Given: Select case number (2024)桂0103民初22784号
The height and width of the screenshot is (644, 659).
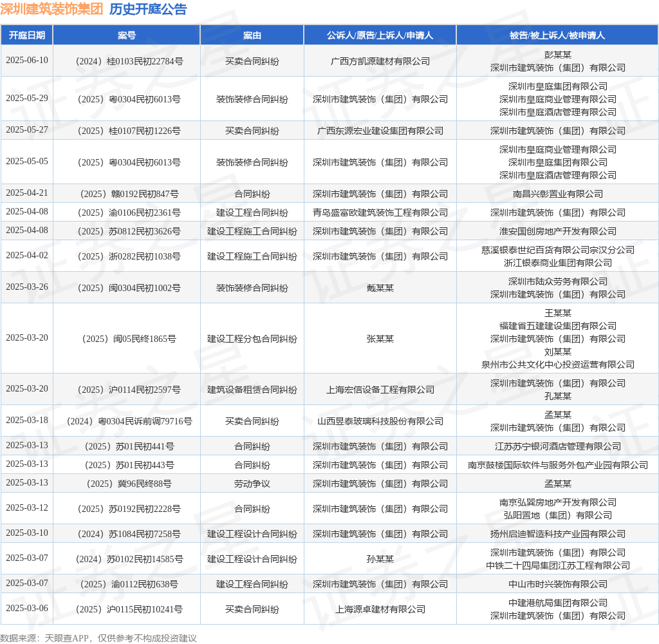Looking at the screenshot, I should [x=129, y=61].
